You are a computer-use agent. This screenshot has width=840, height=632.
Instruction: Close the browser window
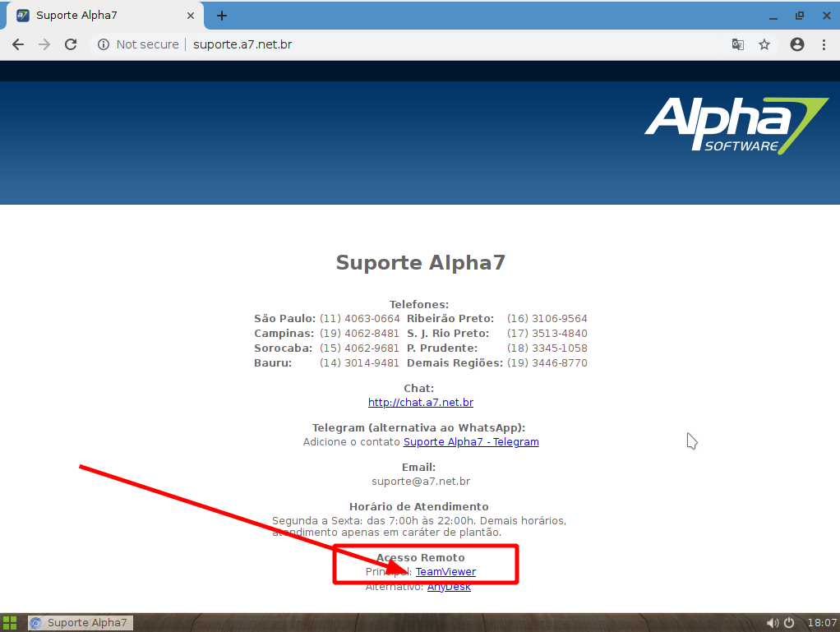(827, 16)
